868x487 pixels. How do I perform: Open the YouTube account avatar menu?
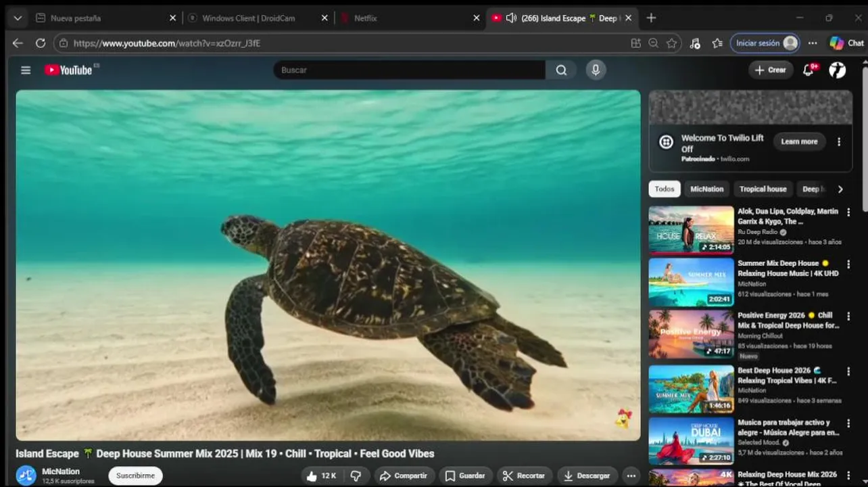838,70
